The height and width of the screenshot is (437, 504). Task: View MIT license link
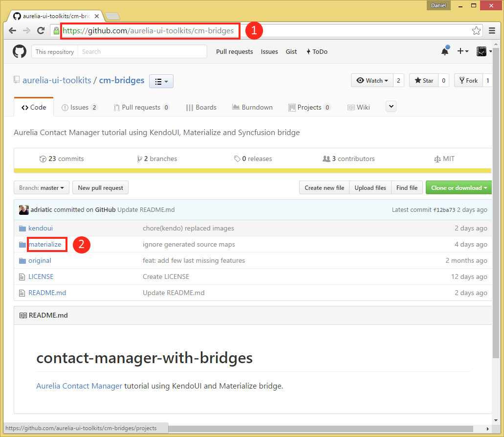[444, 159]
